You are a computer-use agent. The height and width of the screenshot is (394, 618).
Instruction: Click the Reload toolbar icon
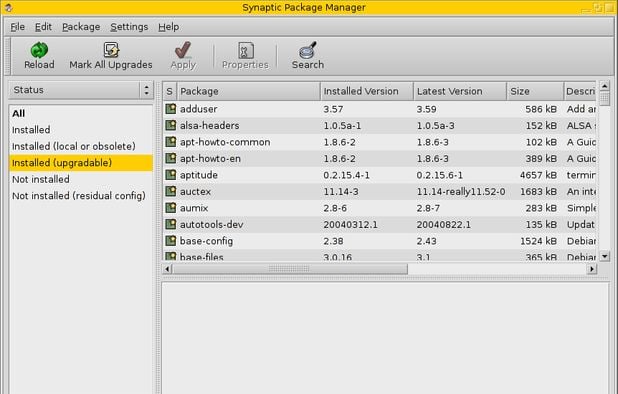[39, 50]
